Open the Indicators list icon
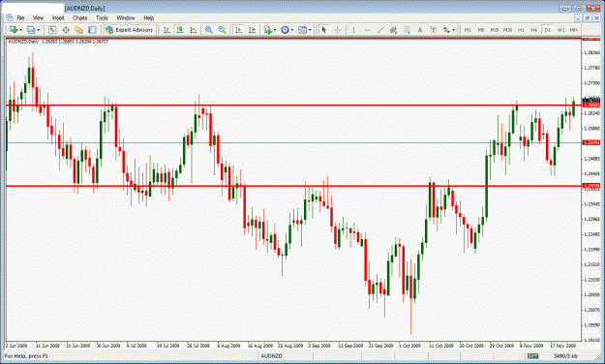 click(268, 30)
